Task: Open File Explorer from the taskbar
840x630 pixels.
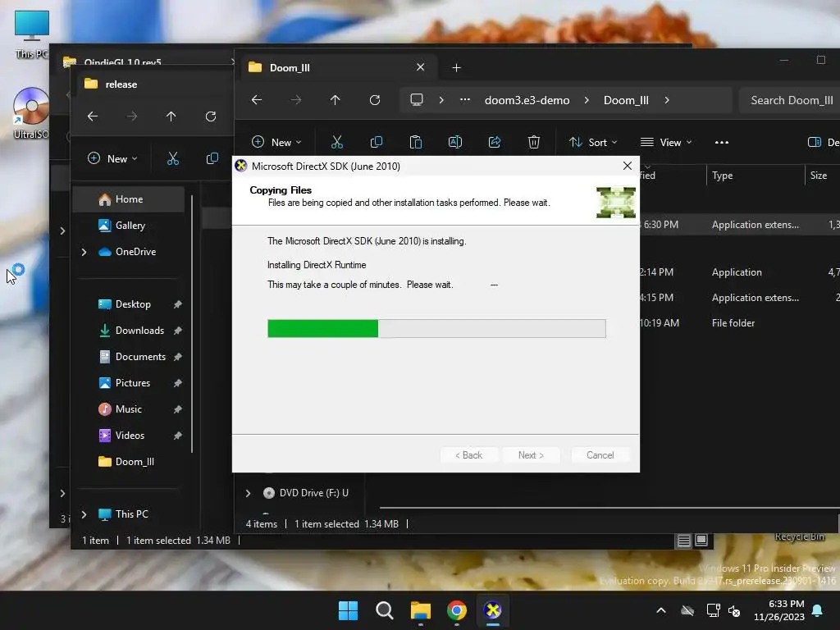Action: pyautogui.click(x=421, y=610)
